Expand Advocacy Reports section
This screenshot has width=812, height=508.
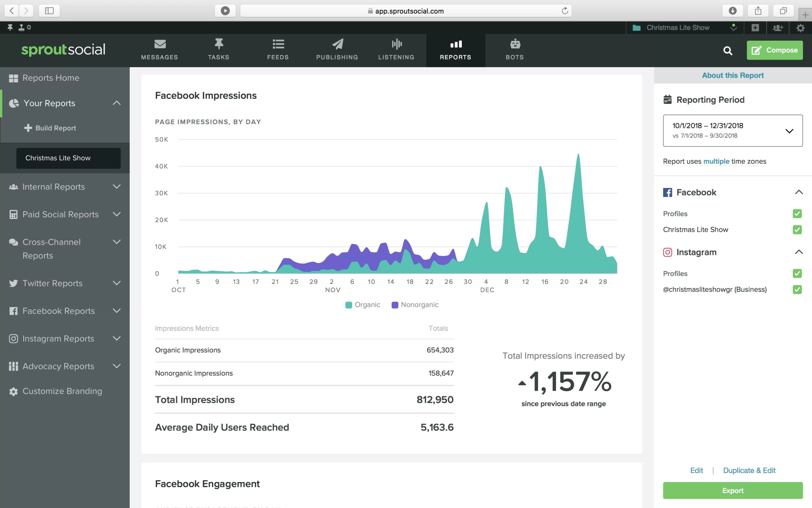[116, 366]
